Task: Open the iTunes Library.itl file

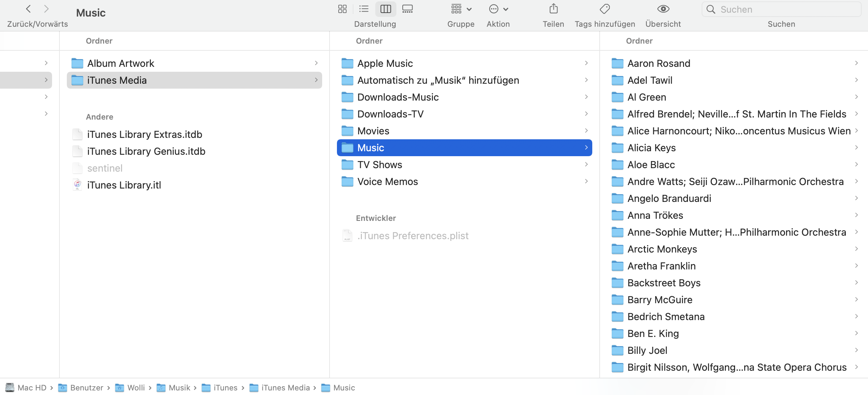Action: coord(124,185)
